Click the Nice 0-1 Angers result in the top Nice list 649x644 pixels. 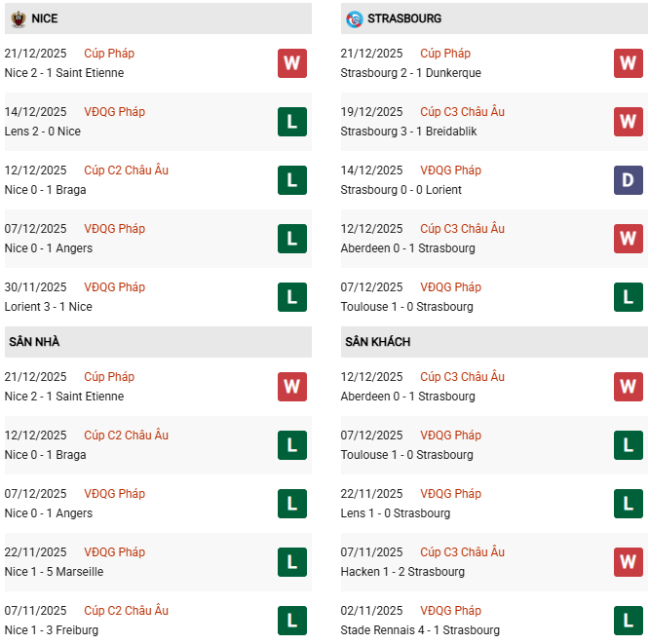pyautogui.click(x=48, y=248)
